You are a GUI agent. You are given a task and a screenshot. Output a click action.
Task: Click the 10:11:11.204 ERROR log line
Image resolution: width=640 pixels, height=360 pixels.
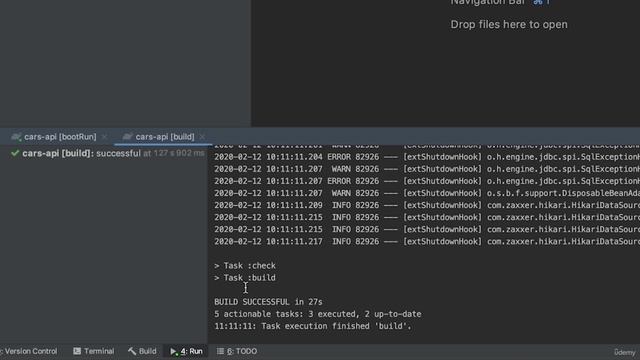(427, 157)
